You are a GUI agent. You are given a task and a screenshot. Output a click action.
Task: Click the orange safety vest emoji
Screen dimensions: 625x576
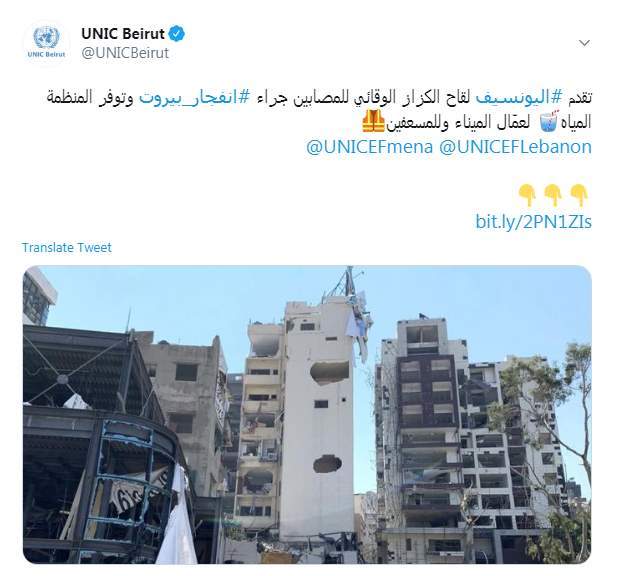[x=373, y=121]
